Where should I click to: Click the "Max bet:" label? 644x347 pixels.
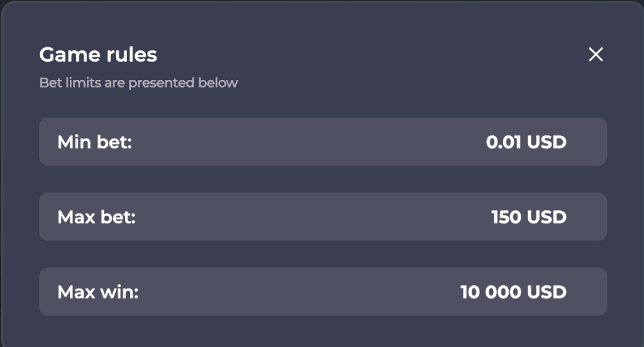pyautogui.click(x=96, y=217)
